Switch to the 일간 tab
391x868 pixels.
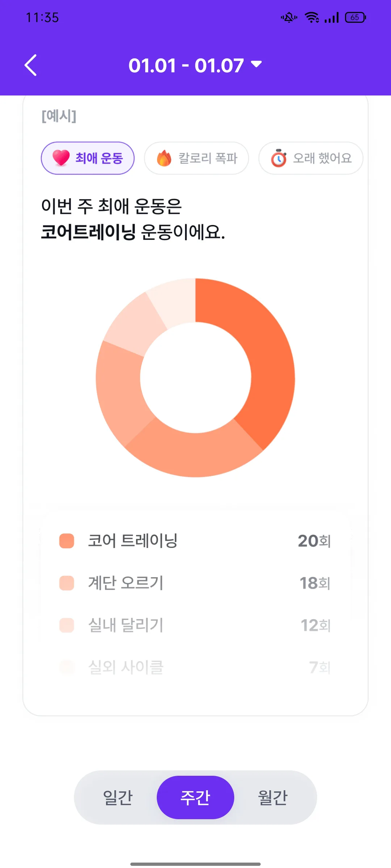(118, 797)
